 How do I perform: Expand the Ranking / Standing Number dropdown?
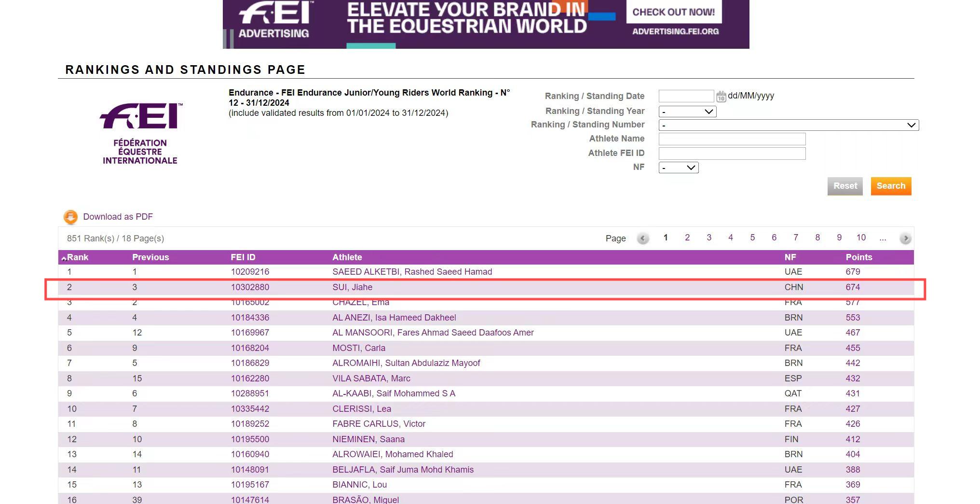point(788,125)
